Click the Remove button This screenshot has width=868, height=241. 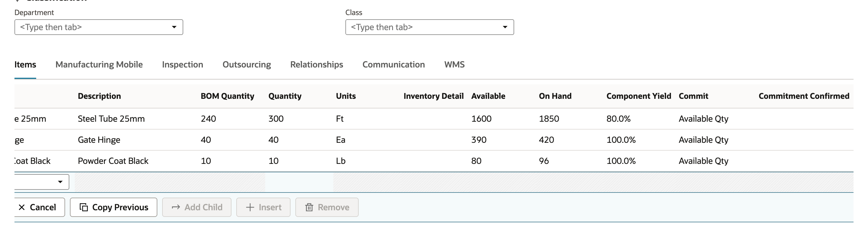pyautogui.click(x=327, y=207)
